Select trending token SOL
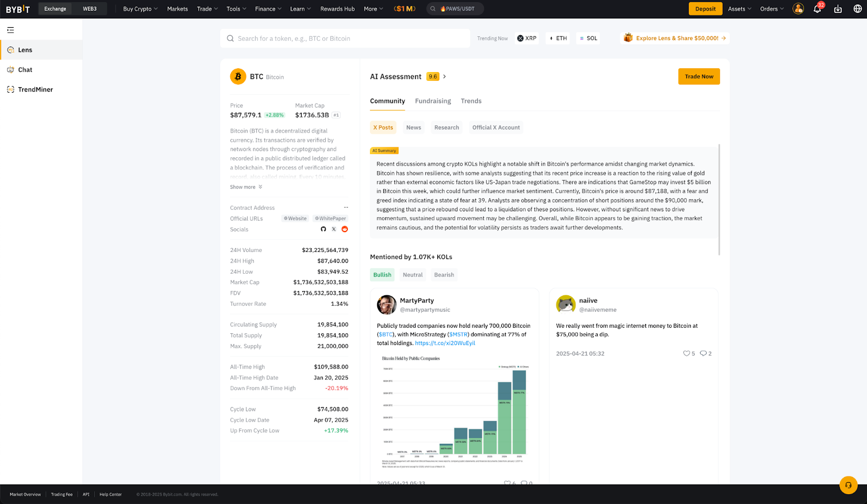The width and height of the screenshot is (867, 504). click(588, 38)
